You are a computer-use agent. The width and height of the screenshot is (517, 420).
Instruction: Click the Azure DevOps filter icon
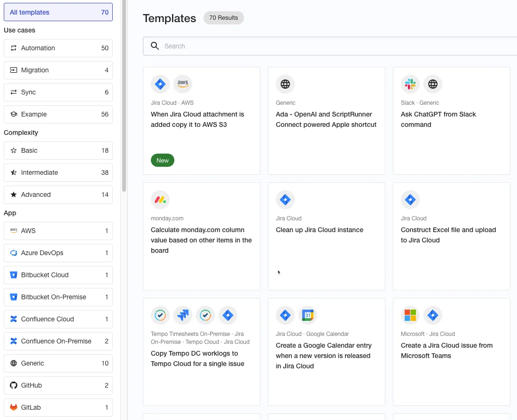14,253
